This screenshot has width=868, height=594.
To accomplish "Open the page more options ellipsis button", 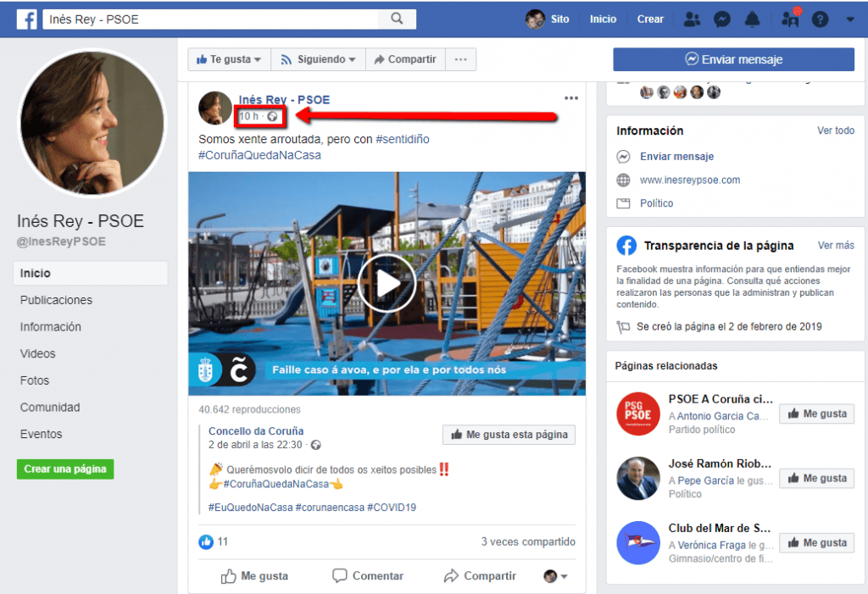I will click(x=460, y=59).
